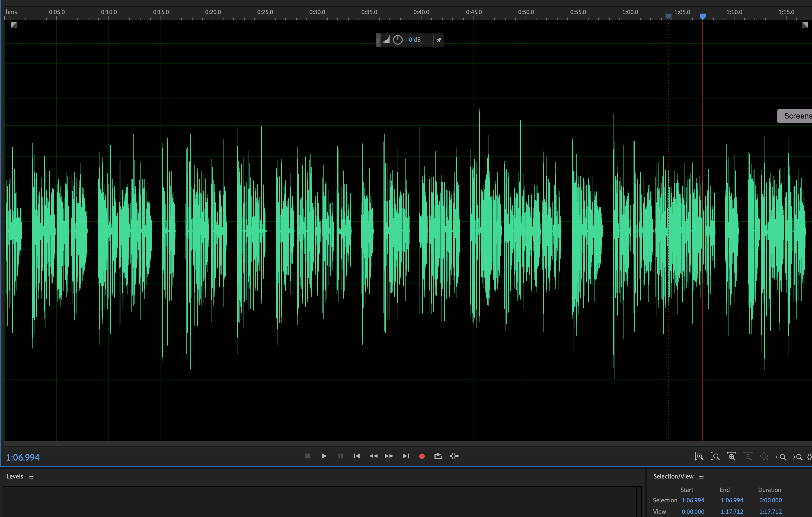The height and width of the screenshot is (517, 812).
Task: Pin the HUD so it stays visible
Action: pos(438,40)
